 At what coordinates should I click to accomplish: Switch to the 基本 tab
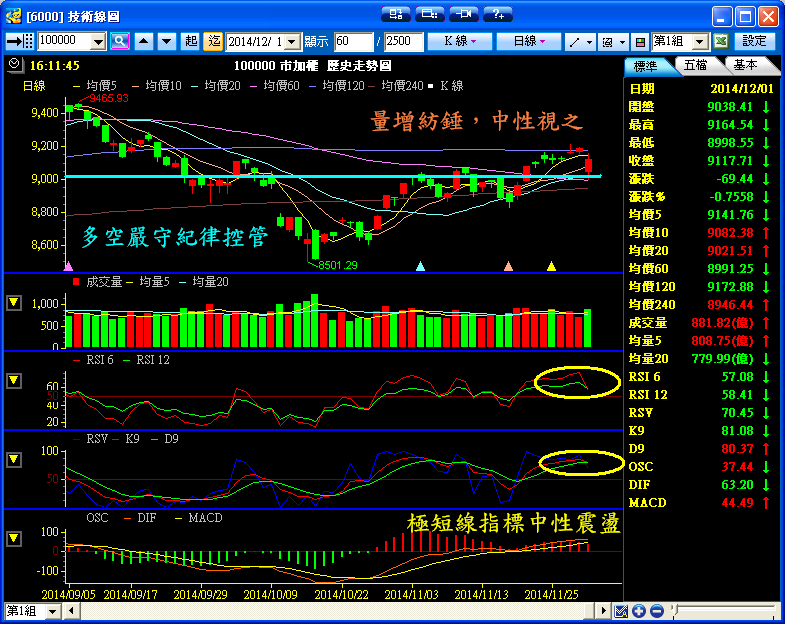pos(745,65)
